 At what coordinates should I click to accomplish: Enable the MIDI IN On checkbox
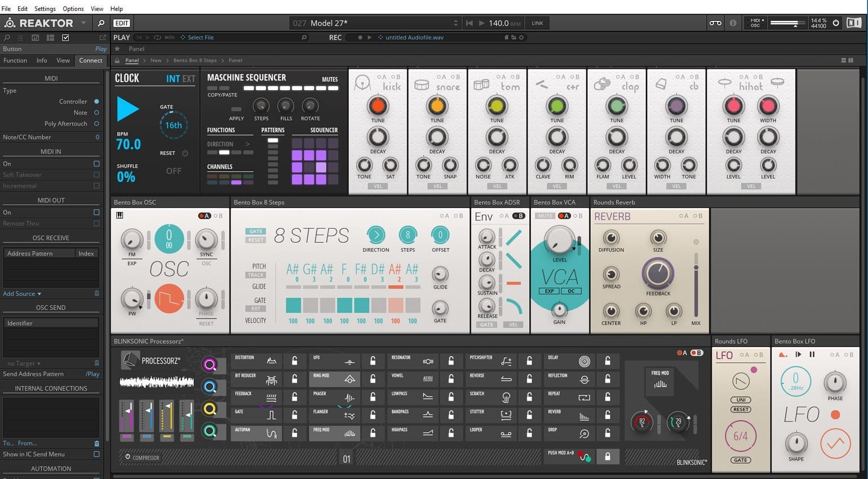96,163
